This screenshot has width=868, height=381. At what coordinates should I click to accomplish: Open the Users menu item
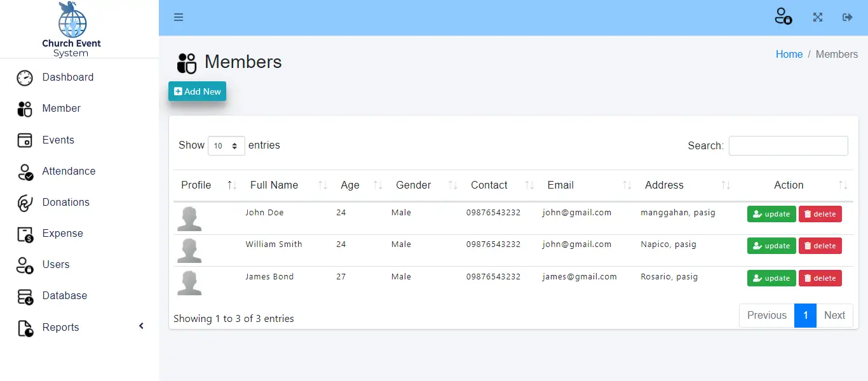(x=56, y=264)
